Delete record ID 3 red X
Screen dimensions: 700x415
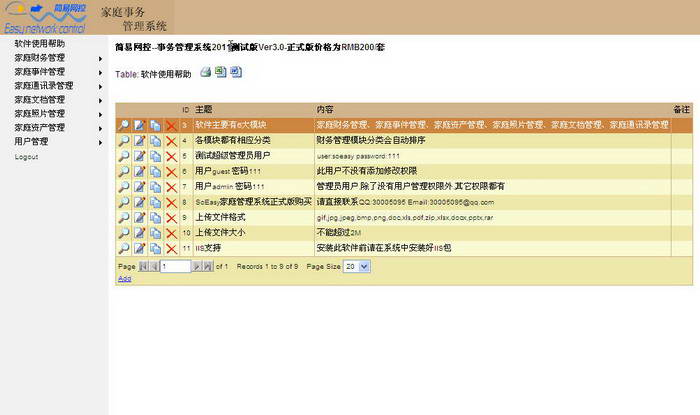pyautogui.click(x=171, y=125)
